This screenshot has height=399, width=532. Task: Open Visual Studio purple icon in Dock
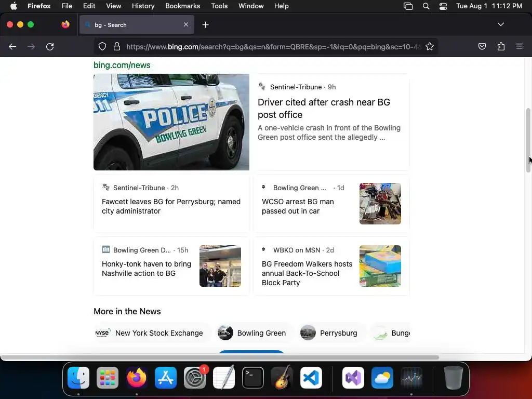[353, 378]
